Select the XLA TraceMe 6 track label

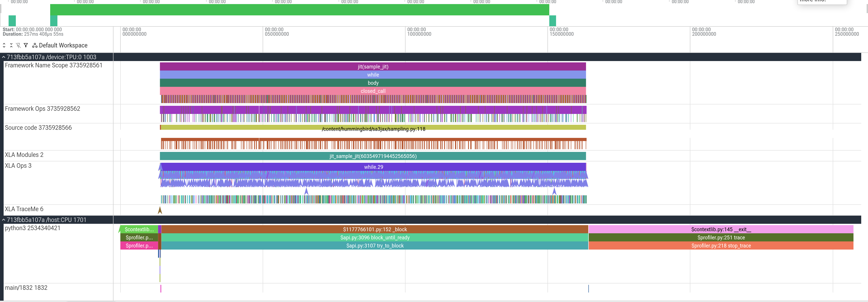coord(24,209)
